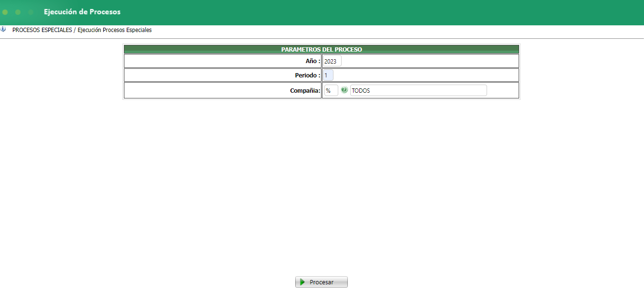
Task: Select the Compañia code field with %
Action: pos(331,90)
